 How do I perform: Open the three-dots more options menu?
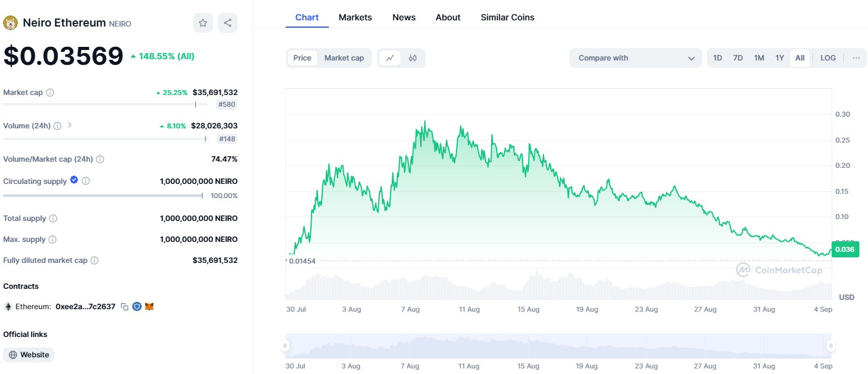(856, 58)
